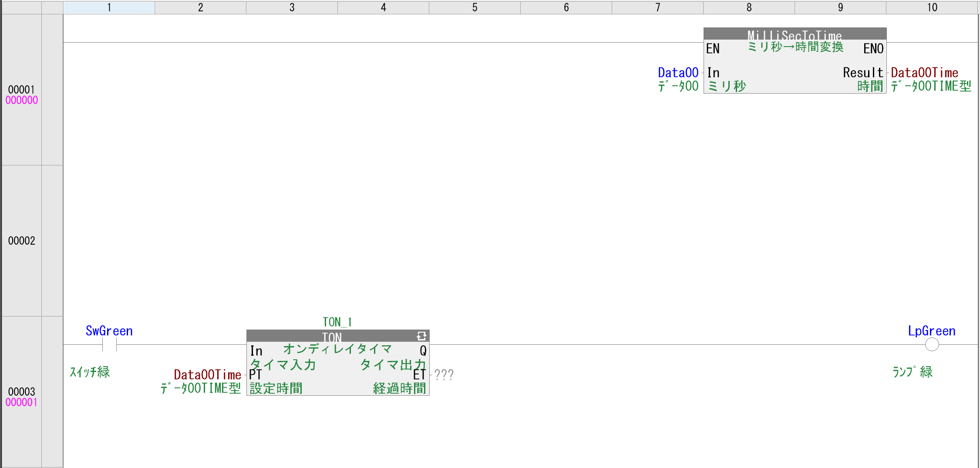Click the Data00 input variable
This screenshot has height=468, width=980.
678,72
